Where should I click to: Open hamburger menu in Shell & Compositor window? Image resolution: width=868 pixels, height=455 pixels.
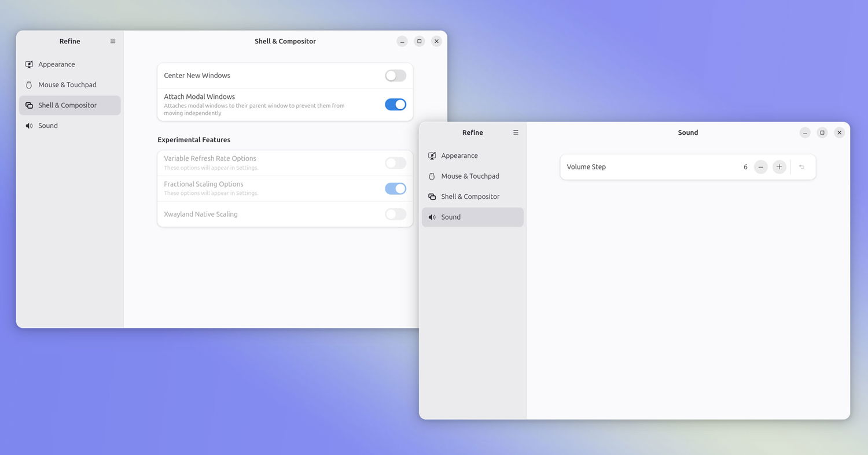[x=113, y=41]
